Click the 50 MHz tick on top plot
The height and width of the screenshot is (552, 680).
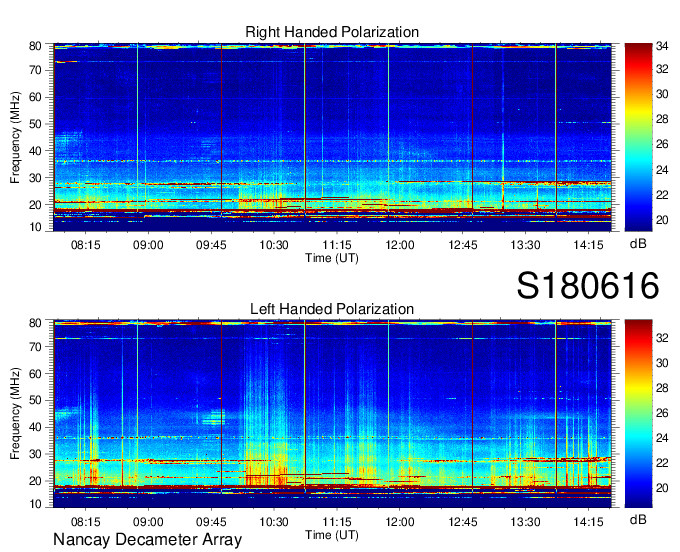pos(35,124)
